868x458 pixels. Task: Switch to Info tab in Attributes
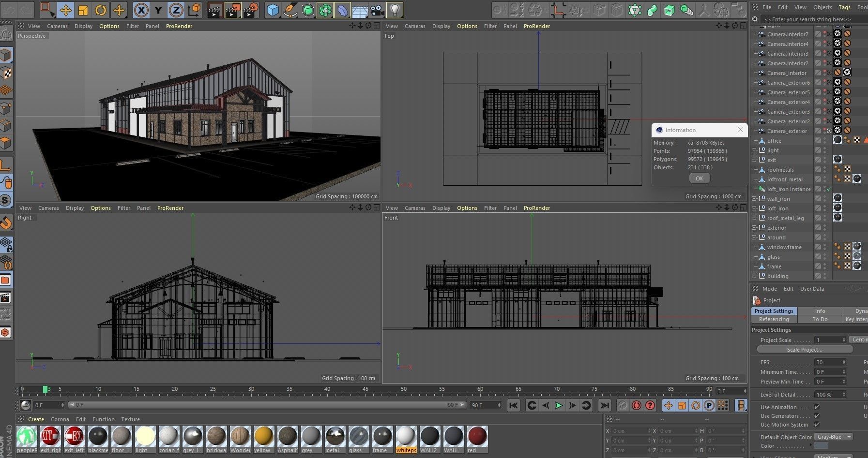tap(820, 311)
